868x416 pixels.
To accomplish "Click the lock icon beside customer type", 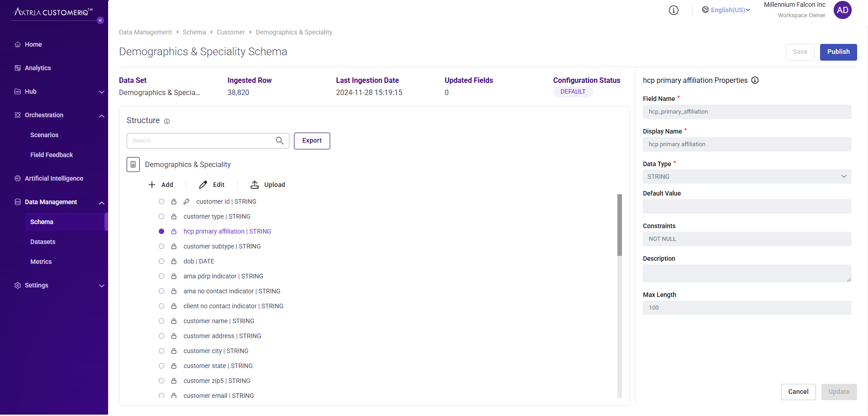I will [174, 216].
